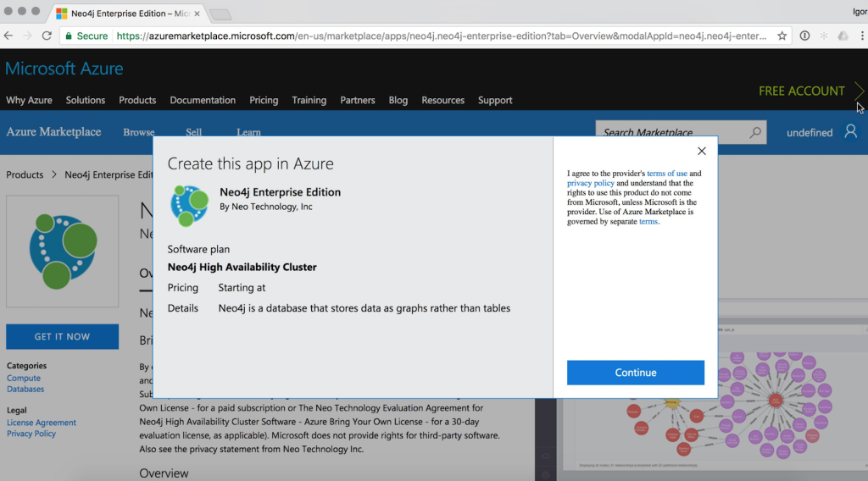Image resolution: width=868 pixels, height=481 pixels.
Task: Click the GET IT NOW button
Action: point(62,337)
